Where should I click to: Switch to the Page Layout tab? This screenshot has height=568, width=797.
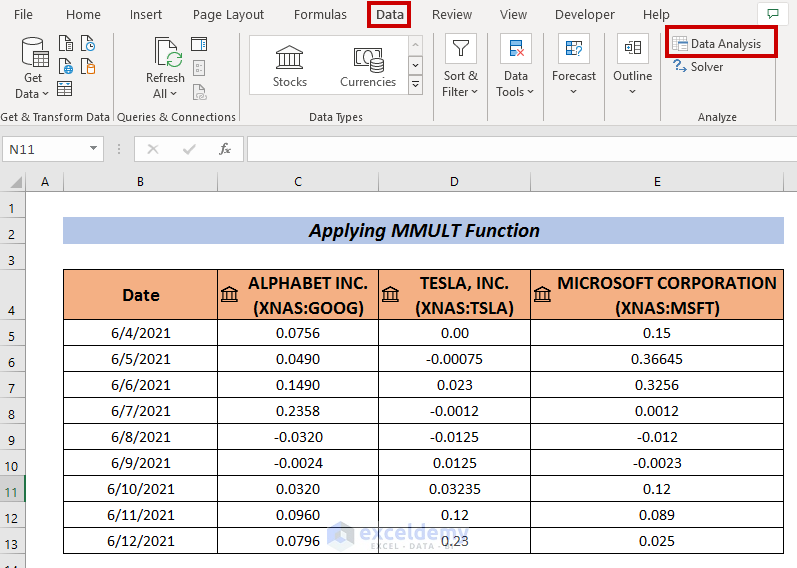(x=228, y=14)
